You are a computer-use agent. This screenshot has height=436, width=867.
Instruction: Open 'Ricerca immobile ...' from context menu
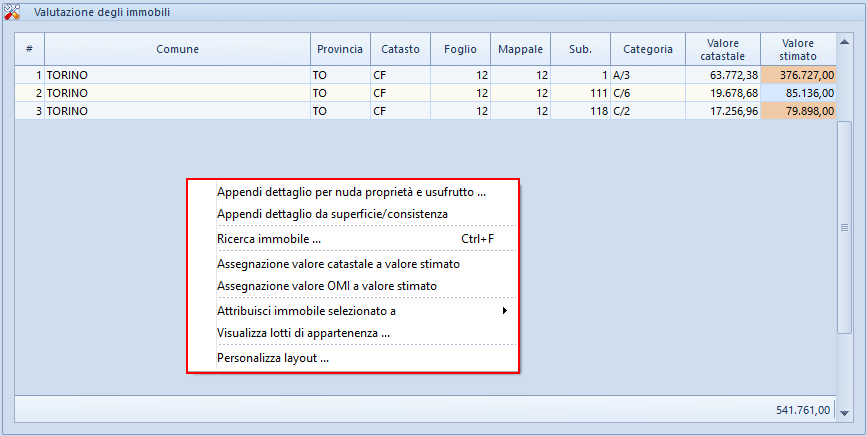click(269, 239)
